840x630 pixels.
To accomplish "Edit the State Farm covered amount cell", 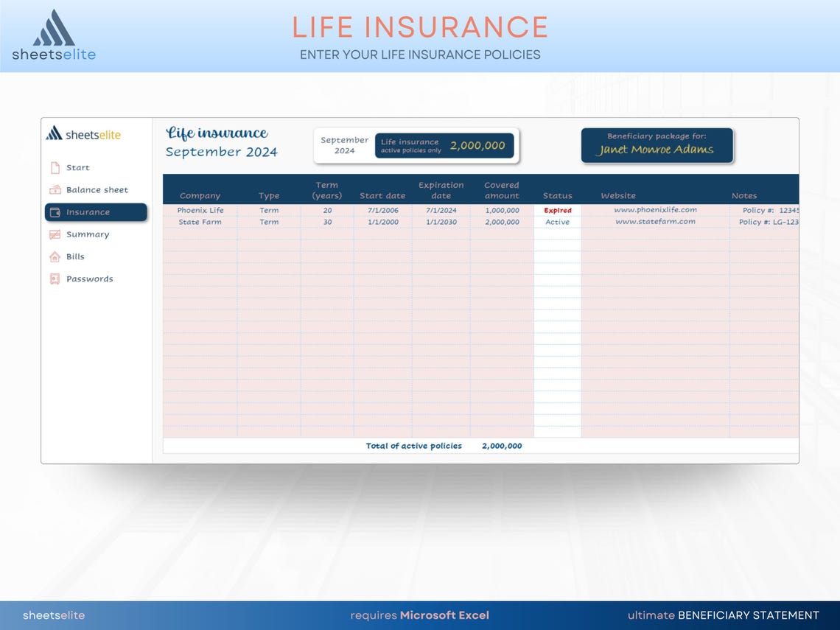I will click(x=502, y=222).
